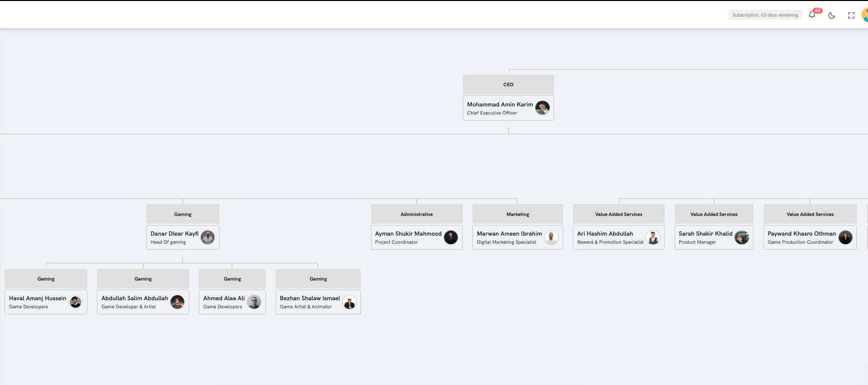The width and height of the screenshot is (868, 385).
Task: Toggle dark mode with the moon icon
Action: click(x=832, y=15)
